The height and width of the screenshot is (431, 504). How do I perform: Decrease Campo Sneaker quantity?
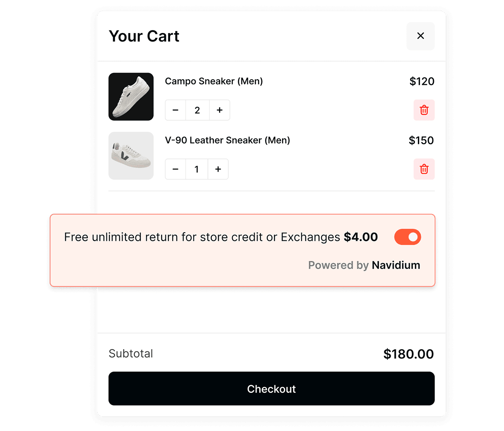pos(176,110)
